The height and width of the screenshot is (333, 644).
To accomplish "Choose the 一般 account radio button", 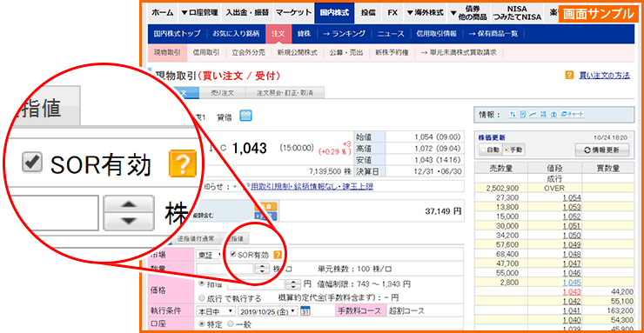I will (x=230, y=324).
